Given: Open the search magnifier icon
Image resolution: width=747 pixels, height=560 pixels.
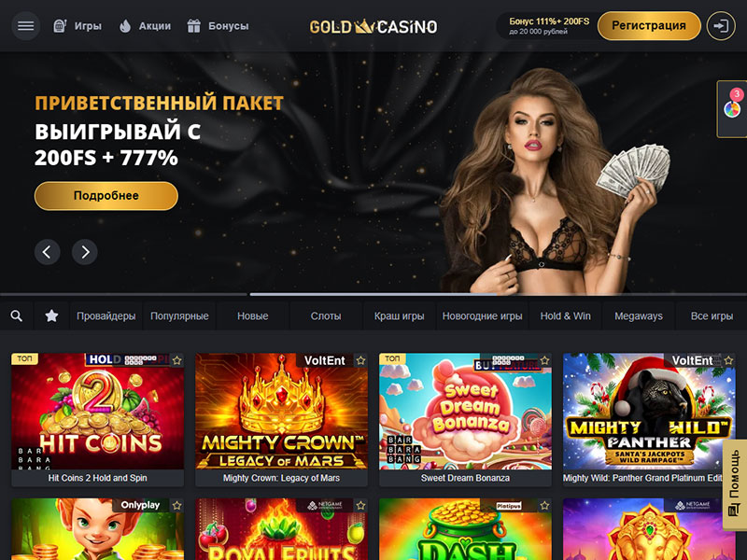Looking at the screenshot, I should pos(17,315).
